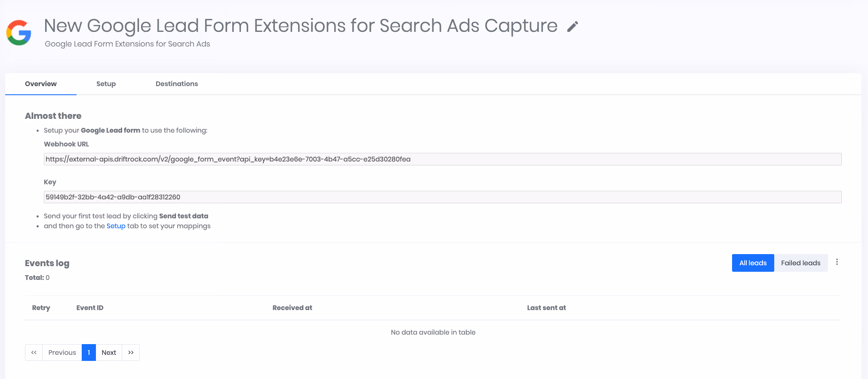This screenshot has width=868, height=379.
Task: Go to the Destinations tab
Action: 177,84
